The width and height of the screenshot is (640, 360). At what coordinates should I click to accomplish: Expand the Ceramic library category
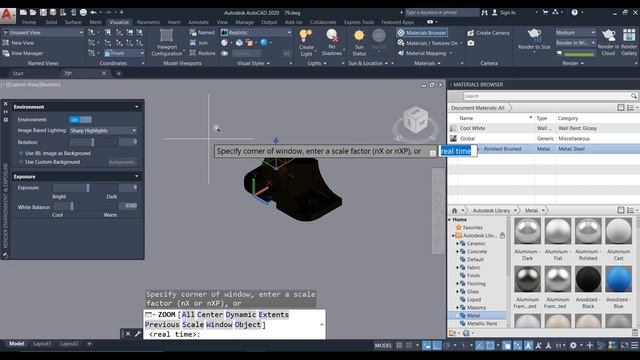click(457, 243)
